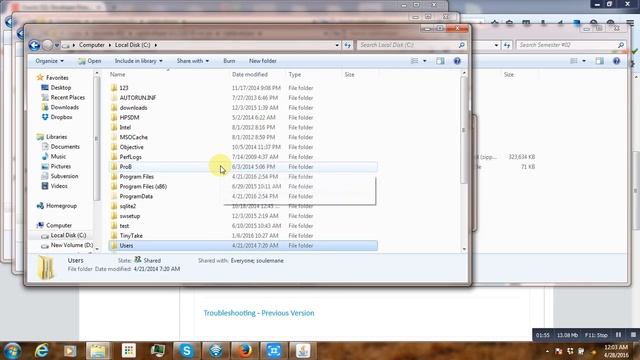This screenshot has width=640, height=360.
Task: Open the address bar history dropdown arrow
Action: [337, 45]
